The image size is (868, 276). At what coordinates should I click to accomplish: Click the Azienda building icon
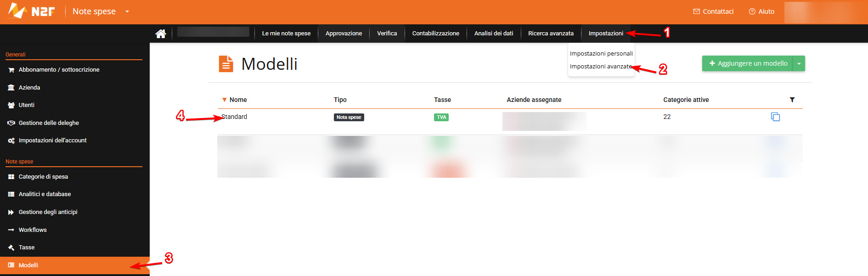pos(11,88)
